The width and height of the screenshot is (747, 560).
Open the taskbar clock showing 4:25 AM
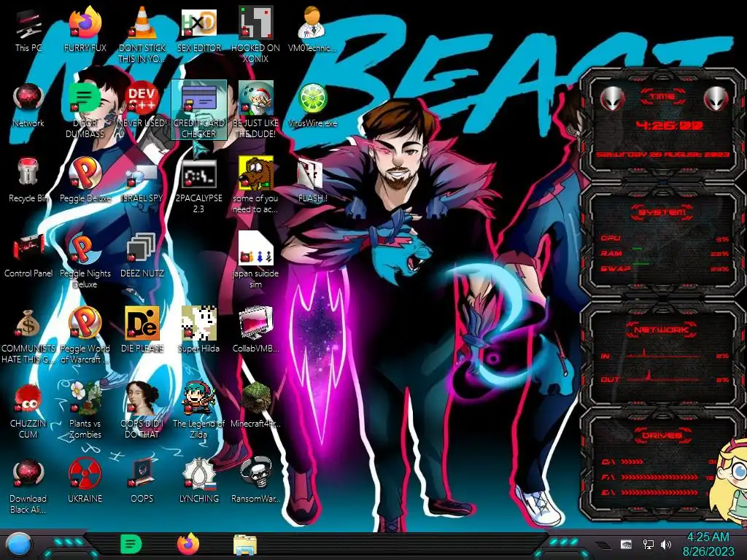tap(708, 544)
